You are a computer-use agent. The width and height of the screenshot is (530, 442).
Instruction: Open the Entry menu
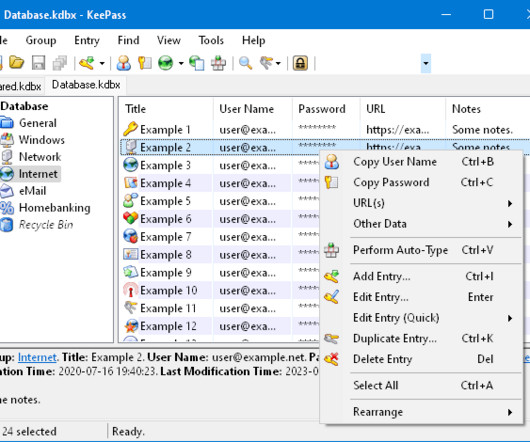(87, 40)
